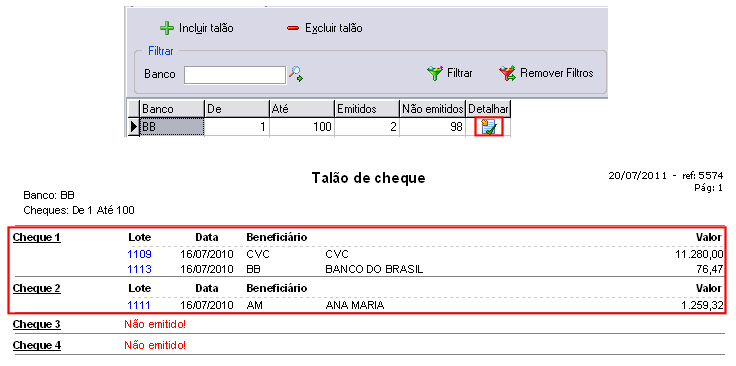Viewport: 736px width, 366px height.
Task: Click the Cheque 2 heading
Action: [x=37, y=288]
